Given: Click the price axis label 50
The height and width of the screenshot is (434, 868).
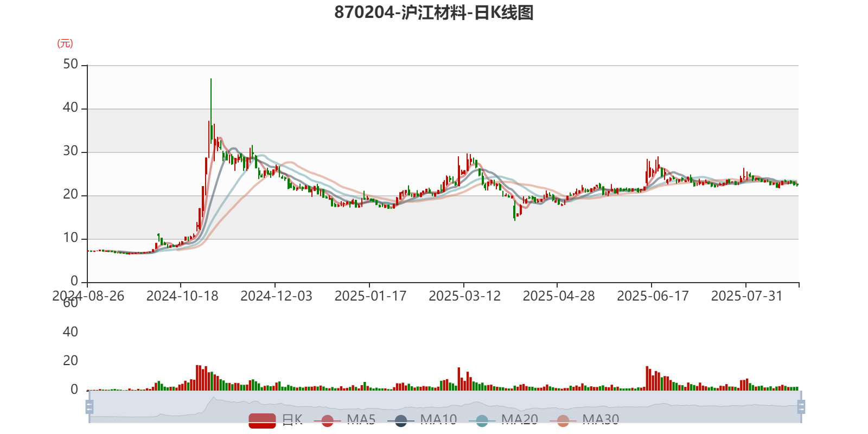Looking at the screenshot, I should (71, 65).
